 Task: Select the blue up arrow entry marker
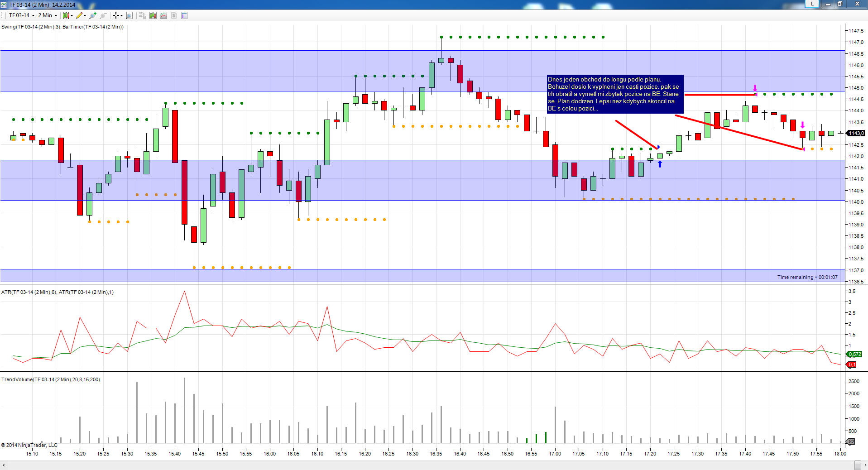click(660, 164)
